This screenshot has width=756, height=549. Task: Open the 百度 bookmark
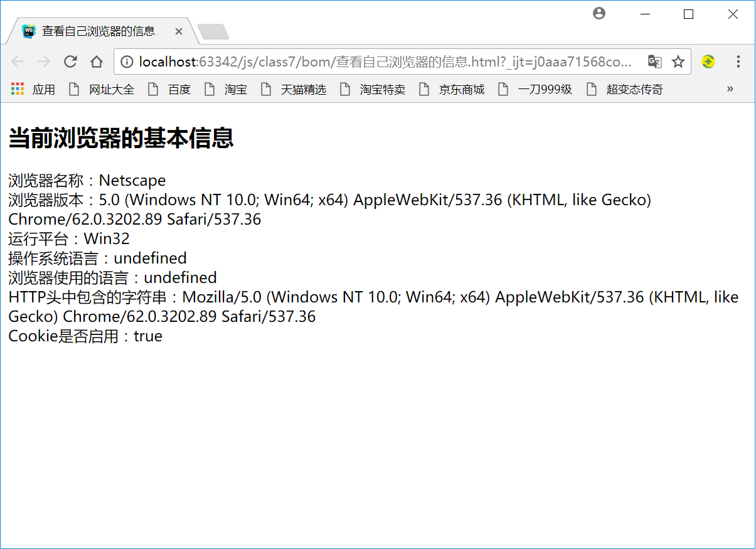click(x=169, y=89)
